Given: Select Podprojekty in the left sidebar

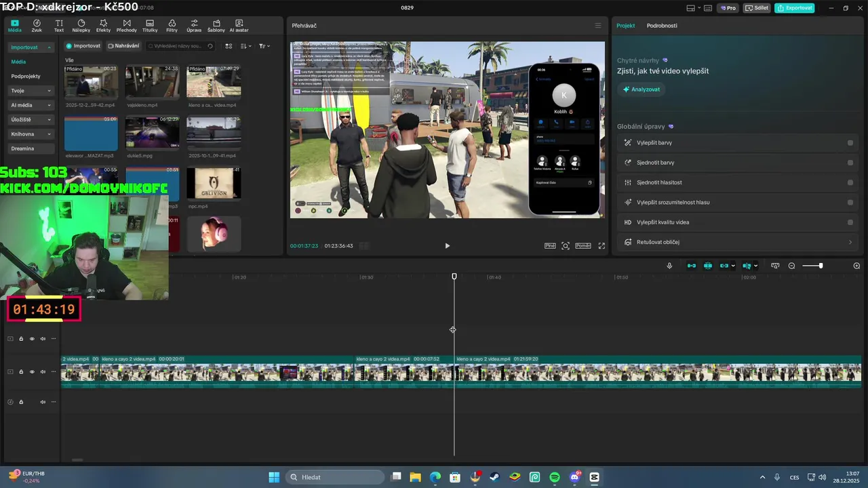Looking at the screenshot, I should point(26,77).
